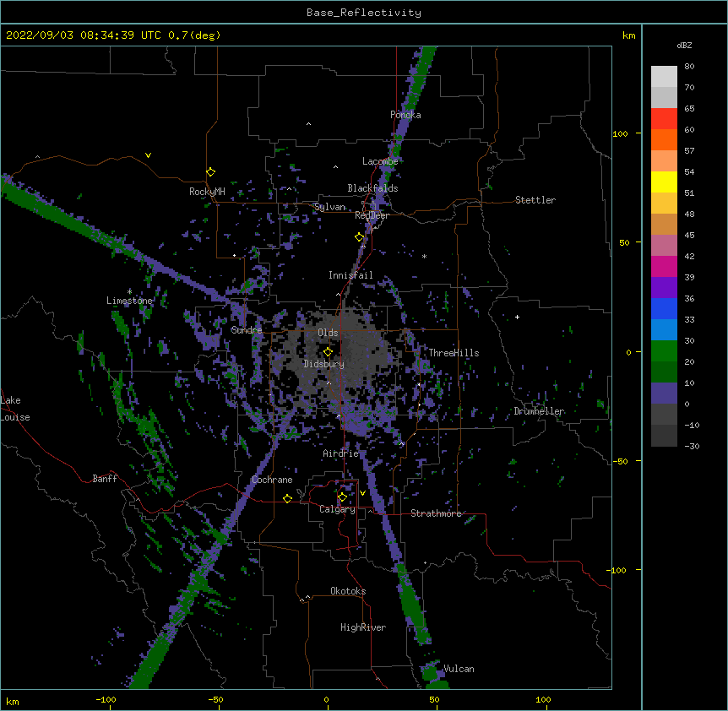The height and width of the screenshot is (711, 728).
Task: Click the Cochrane label
Action: point(272,480)
